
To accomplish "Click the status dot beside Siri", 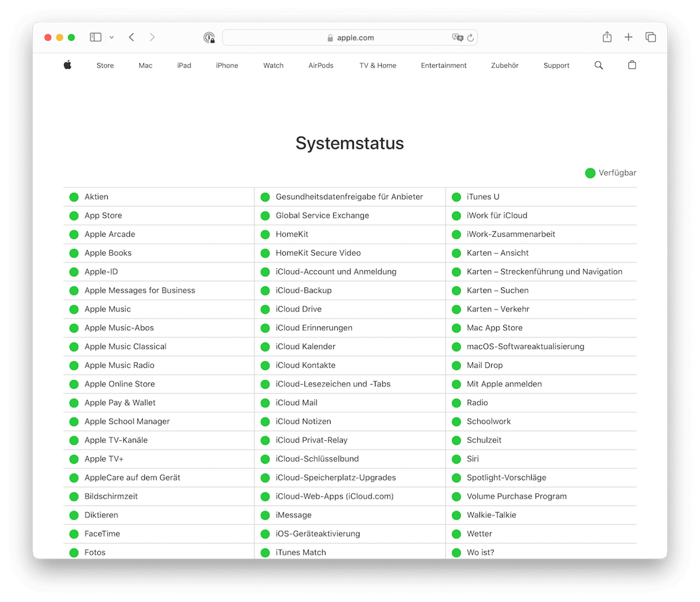I will (456, 459).
